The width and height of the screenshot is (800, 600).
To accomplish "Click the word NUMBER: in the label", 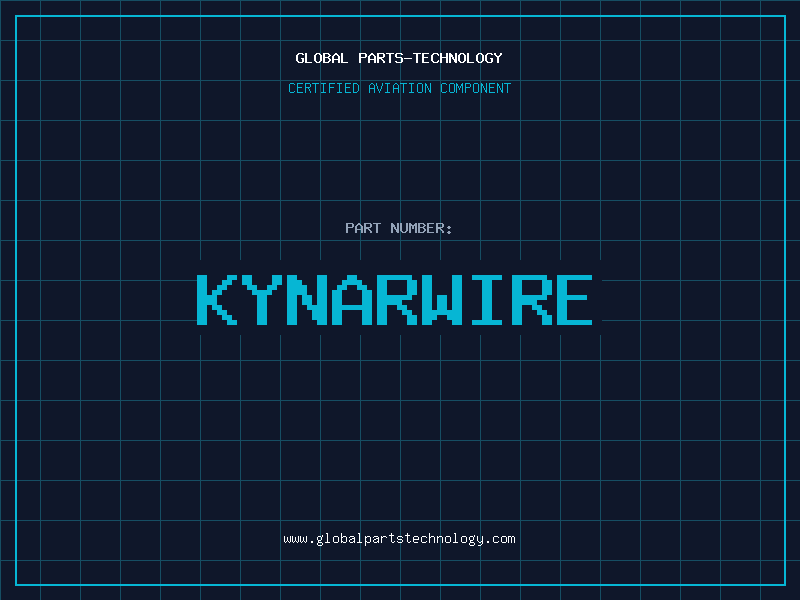I will (x=421, y=228).
